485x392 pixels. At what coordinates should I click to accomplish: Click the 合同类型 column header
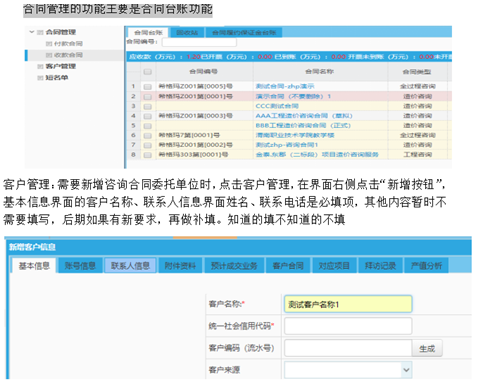pyautogui.click(x=417, y=72)
